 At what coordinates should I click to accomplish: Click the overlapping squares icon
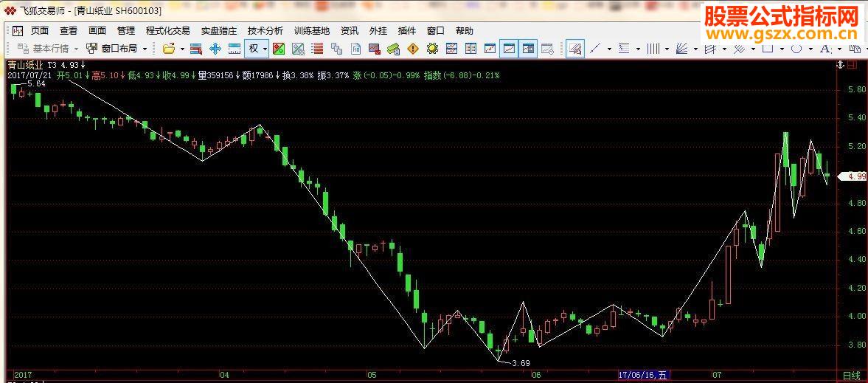336,49
